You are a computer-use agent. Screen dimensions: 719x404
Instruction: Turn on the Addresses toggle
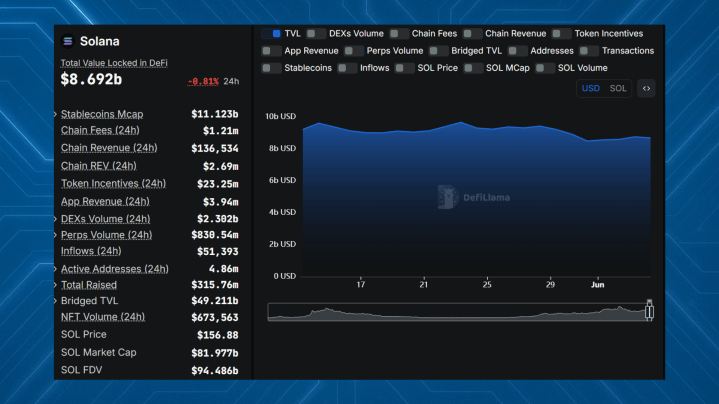coord(517,51)
